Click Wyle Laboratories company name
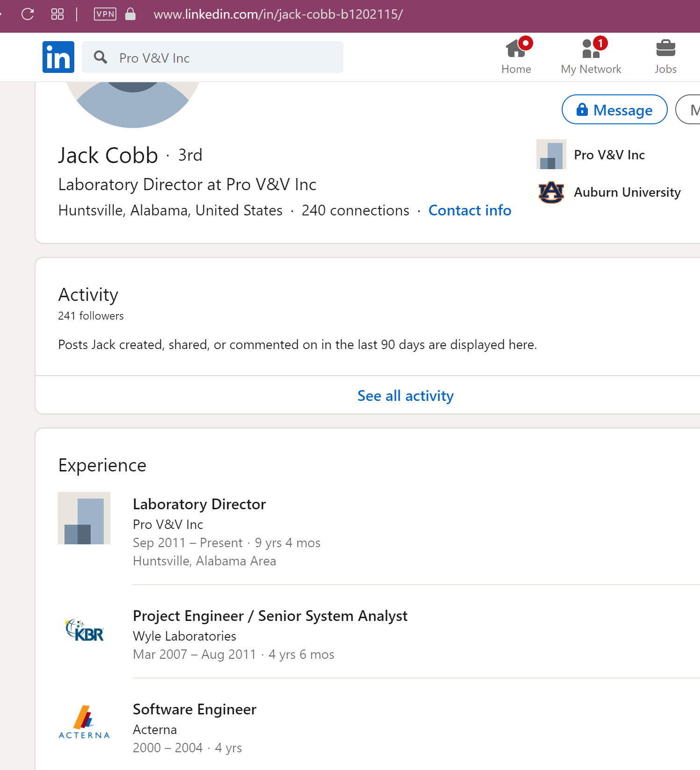 (x=185, y=636)
